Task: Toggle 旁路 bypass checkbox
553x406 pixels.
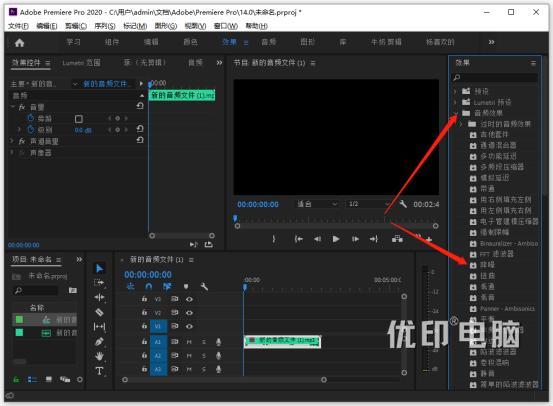Action: [79, 119]
